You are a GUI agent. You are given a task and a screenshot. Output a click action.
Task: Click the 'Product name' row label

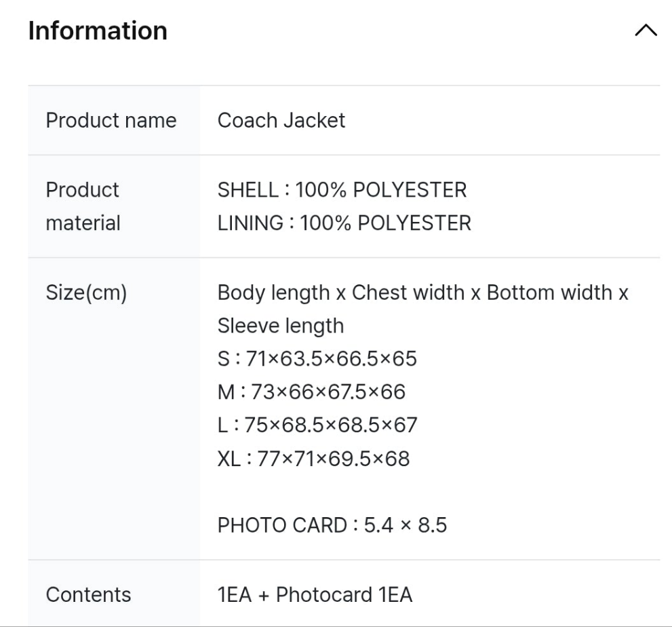click(111, 120)
